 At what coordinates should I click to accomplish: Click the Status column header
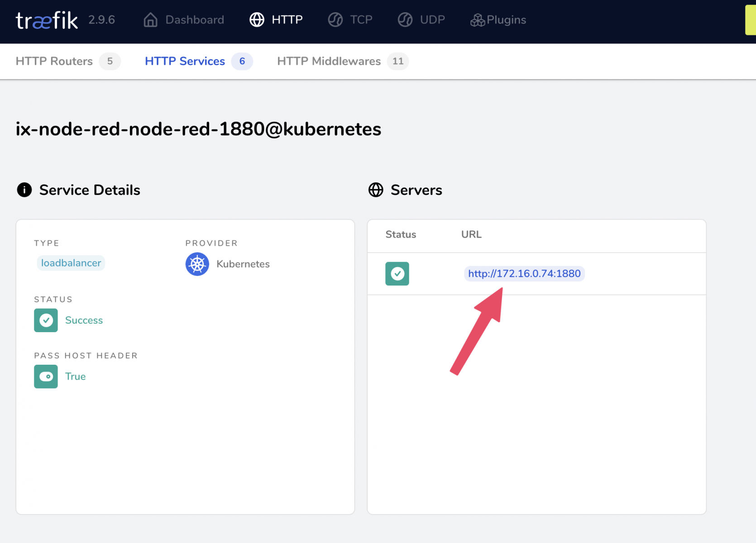401,234
